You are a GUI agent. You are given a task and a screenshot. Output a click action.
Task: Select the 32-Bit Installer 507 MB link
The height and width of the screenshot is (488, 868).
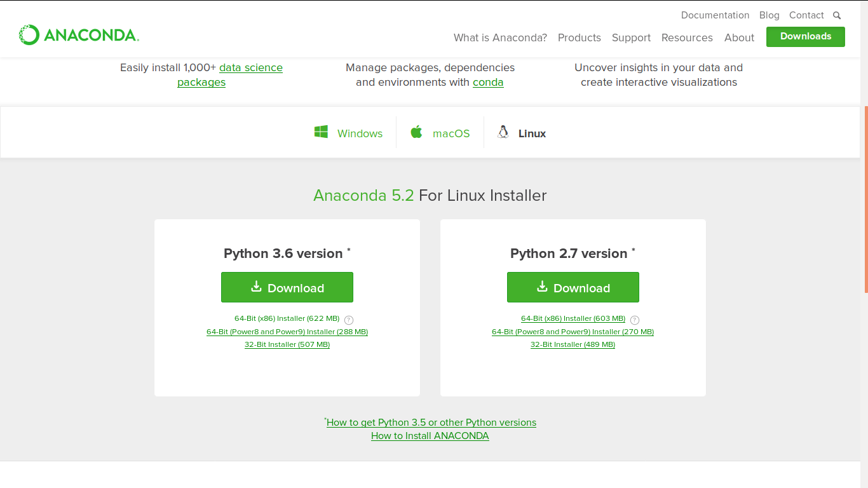coord(287,344)
